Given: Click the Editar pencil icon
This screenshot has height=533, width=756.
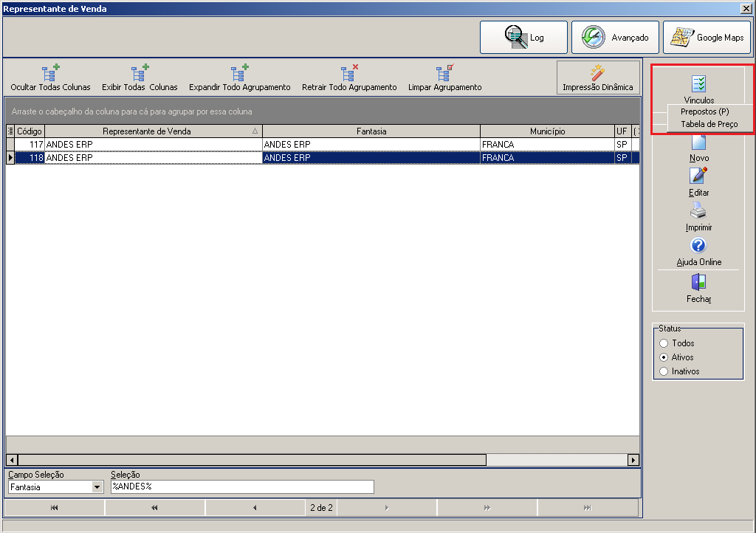Looking at the screenshot, I should pyautogui.click(x=698, y=176).
